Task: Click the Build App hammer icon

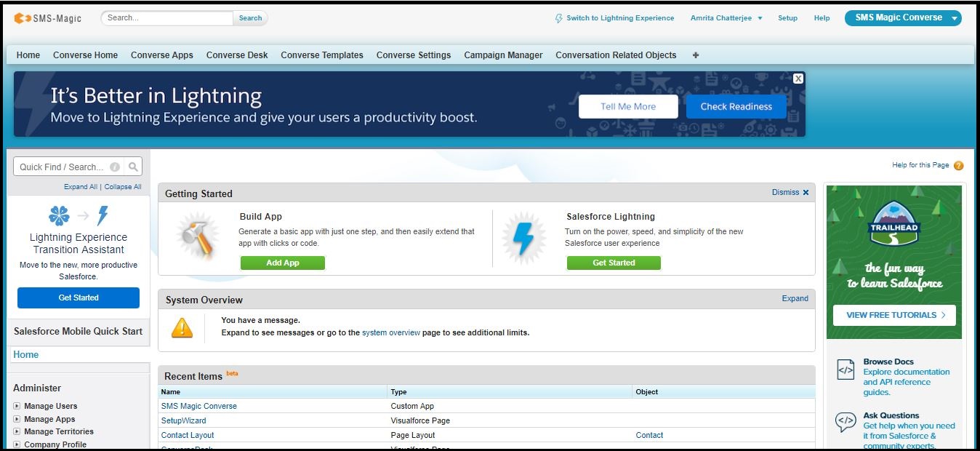Action: click(x=197, y=237)
